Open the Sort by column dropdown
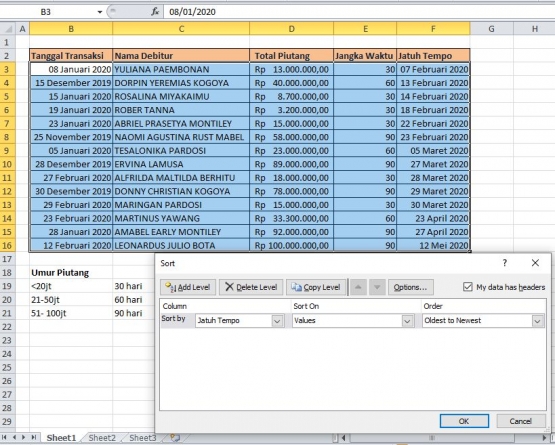 tap(277, 321)
